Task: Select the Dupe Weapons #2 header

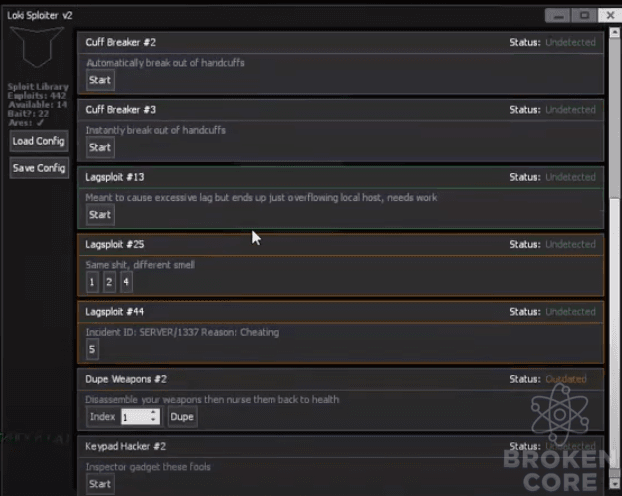Action: coord(340,379)
